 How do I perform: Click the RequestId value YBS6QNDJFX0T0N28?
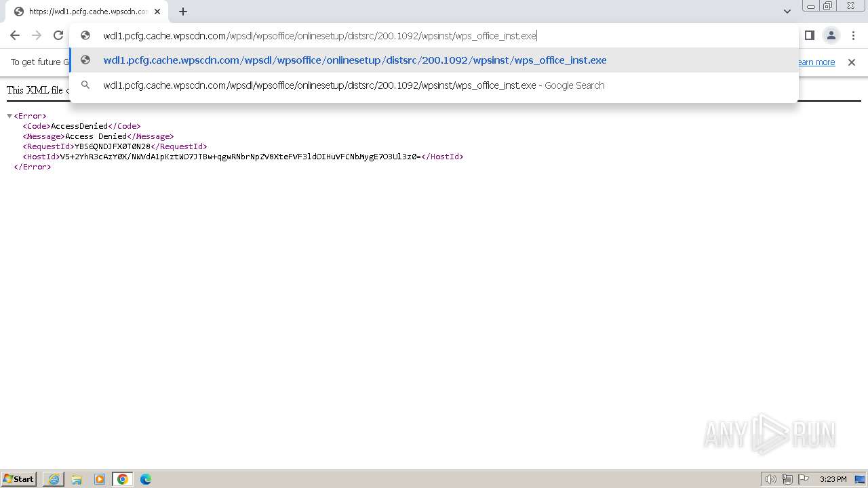(113, 146)
